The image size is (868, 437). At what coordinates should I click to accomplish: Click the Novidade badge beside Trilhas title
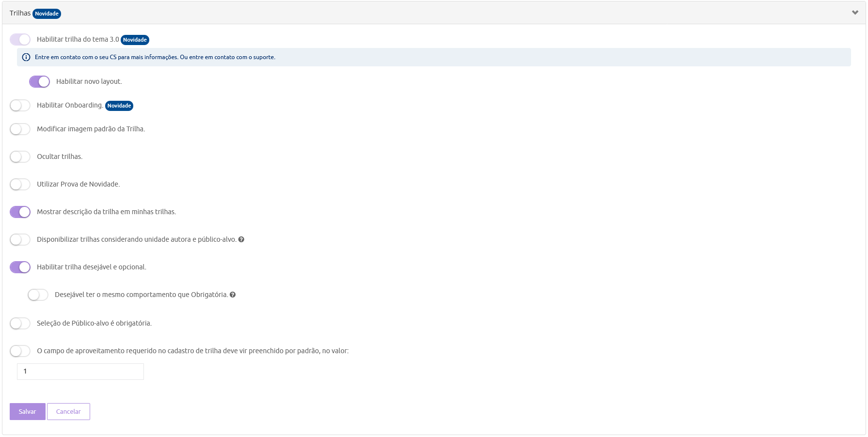coord(47,14)
